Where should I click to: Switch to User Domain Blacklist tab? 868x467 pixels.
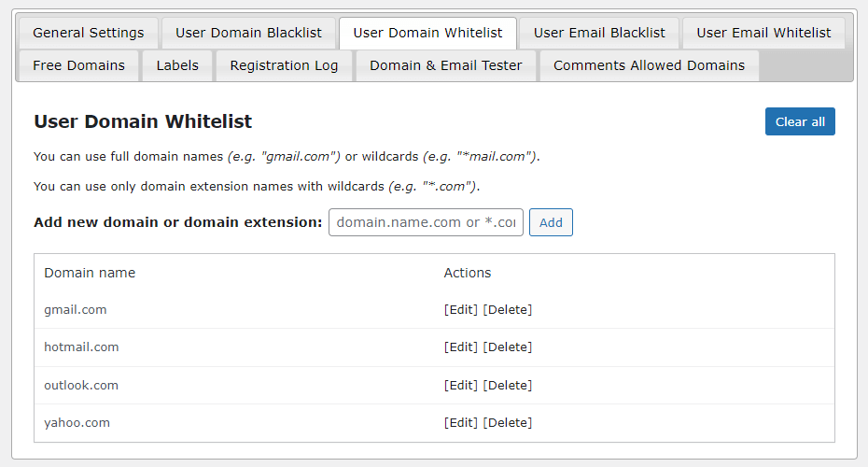(248, 33)
